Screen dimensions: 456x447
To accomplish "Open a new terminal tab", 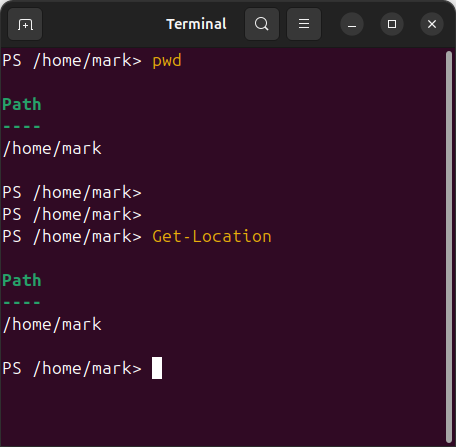I will pos(25,24).
